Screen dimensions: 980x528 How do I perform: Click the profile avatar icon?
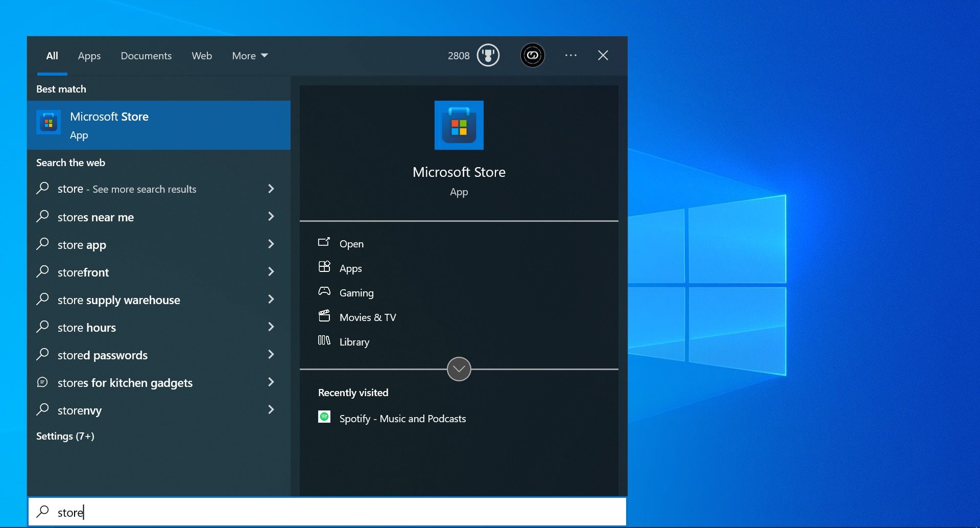[532, 55]
